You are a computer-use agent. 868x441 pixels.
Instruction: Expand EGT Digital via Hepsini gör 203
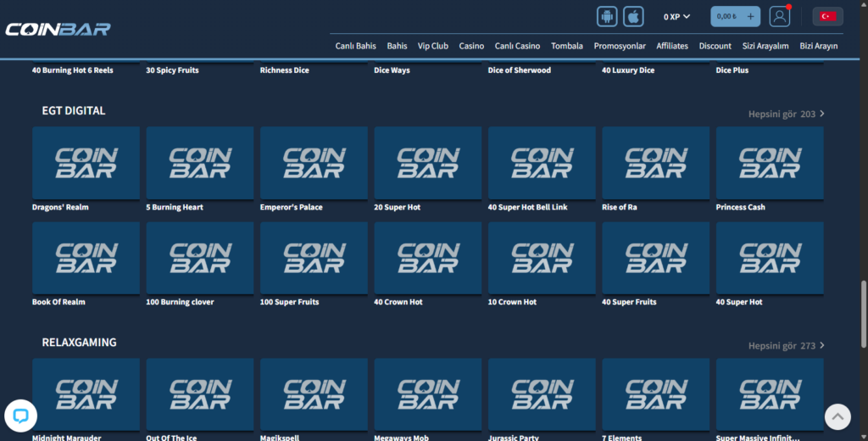786,114
